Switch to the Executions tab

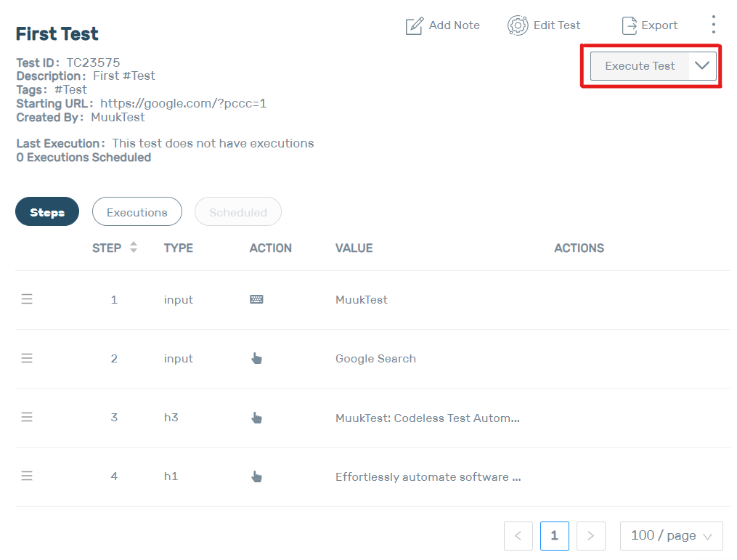(x=137, y=212)
